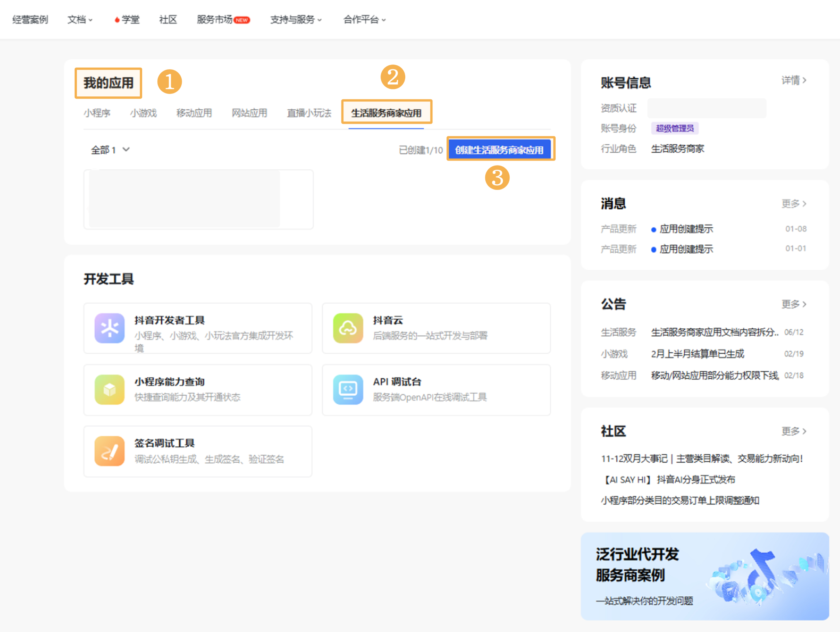Open the 01-01 应用创建提示 message
840x632 pixels.
coord(686,249)
